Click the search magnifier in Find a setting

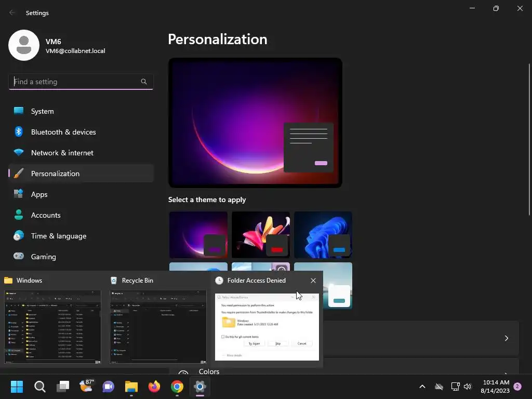pyautogui.click(x=144, y=82)
